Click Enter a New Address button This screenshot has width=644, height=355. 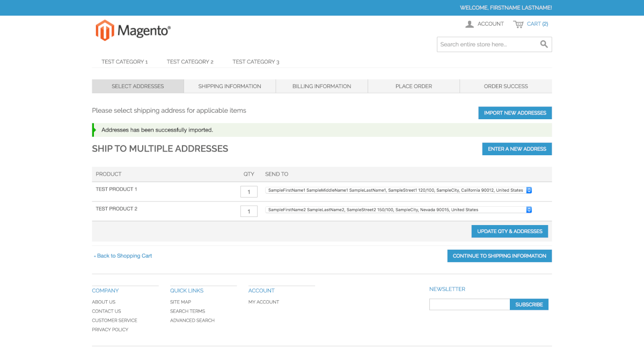pos(517,149)
